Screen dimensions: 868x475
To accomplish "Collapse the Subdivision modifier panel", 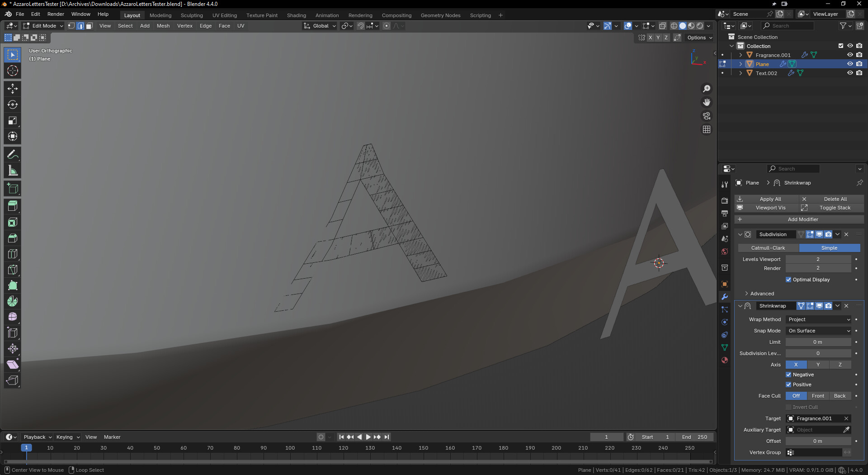I will 740,234.
